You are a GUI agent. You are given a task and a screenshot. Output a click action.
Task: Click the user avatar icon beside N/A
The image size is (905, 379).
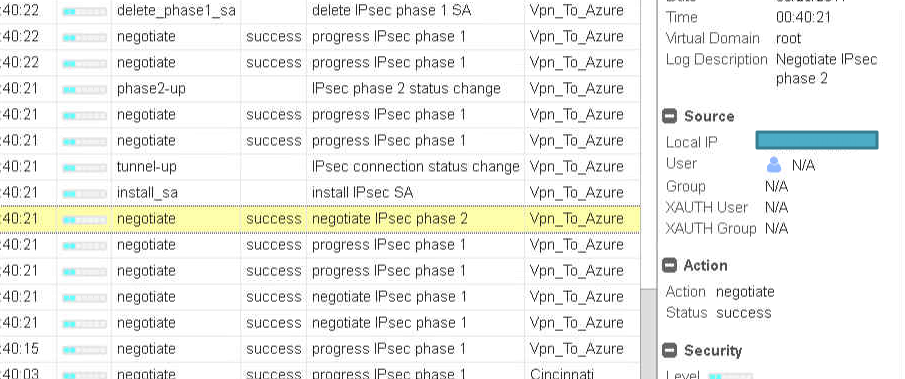coord(774,166)
